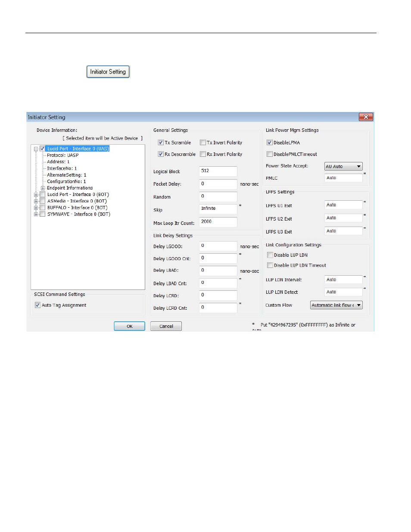The height and width of the screenshot is (532, 411).
Task: Toggle the DisableLPMA checkbox
Action: 269,143
